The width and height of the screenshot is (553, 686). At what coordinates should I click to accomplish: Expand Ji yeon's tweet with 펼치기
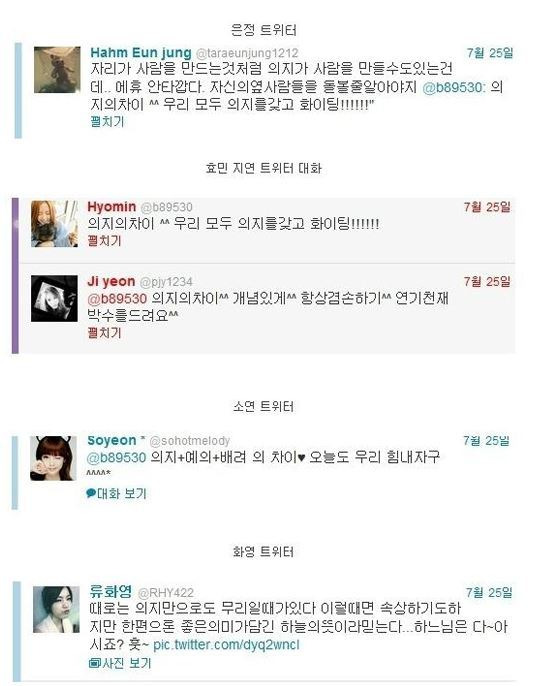[104, 333]
